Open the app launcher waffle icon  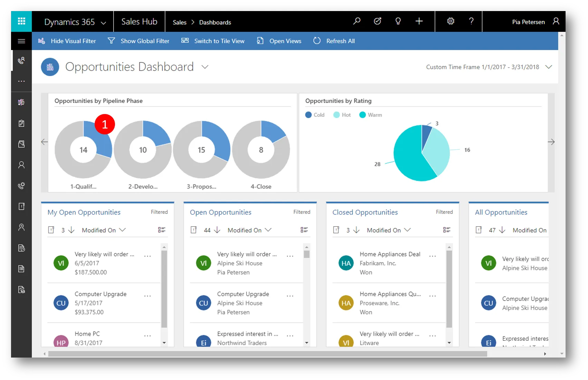(x=21, y=21)
